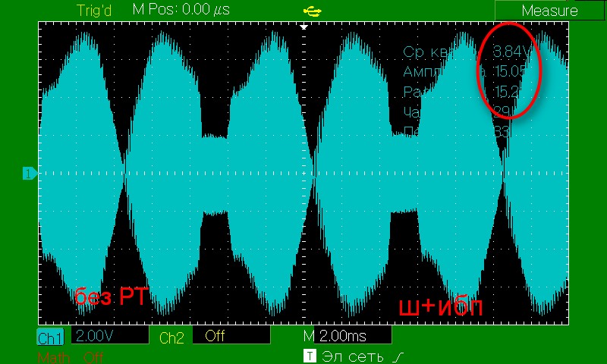Click the red 'без РТ' annotation

(x=109, y=297)
